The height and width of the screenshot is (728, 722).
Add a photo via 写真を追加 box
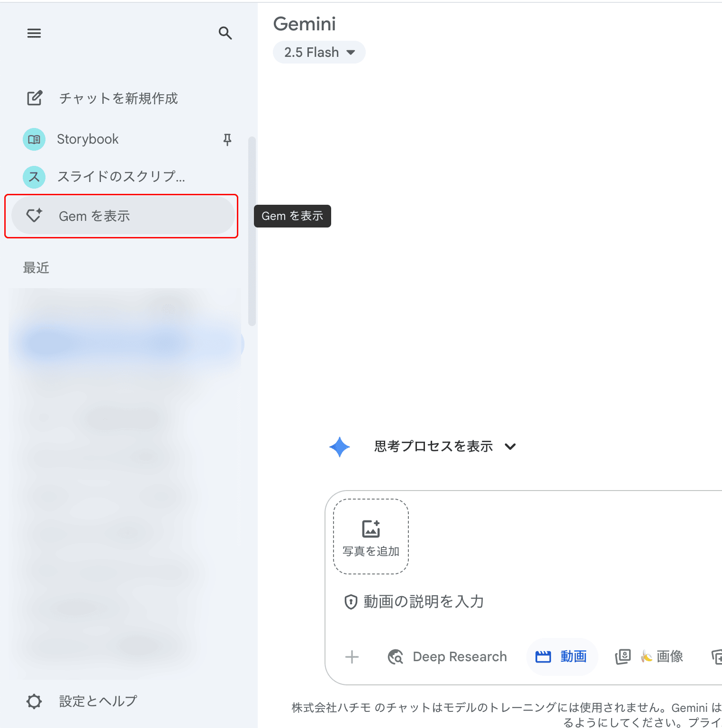pyautogui.click(x=371, y=537)
